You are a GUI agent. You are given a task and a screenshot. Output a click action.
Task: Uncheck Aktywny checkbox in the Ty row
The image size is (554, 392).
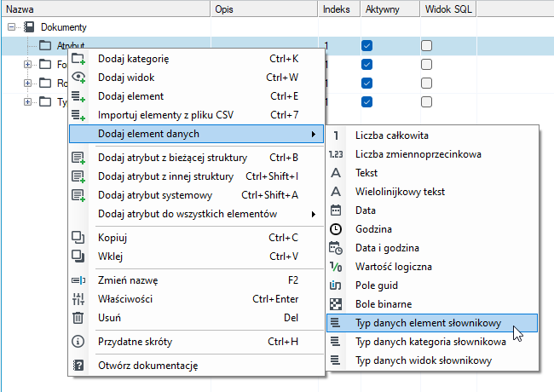(366, 102)
